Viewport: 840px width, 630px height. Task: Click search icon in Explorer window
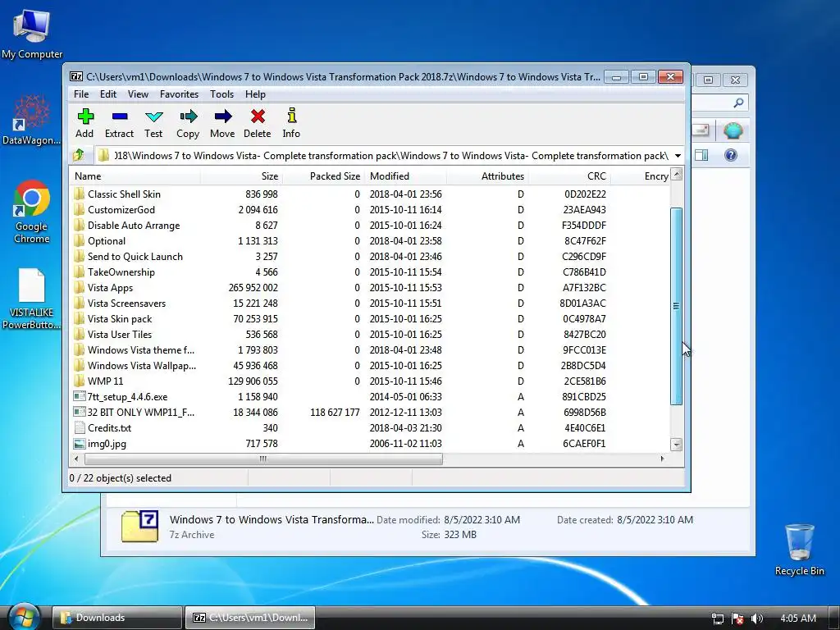[738, 103]
